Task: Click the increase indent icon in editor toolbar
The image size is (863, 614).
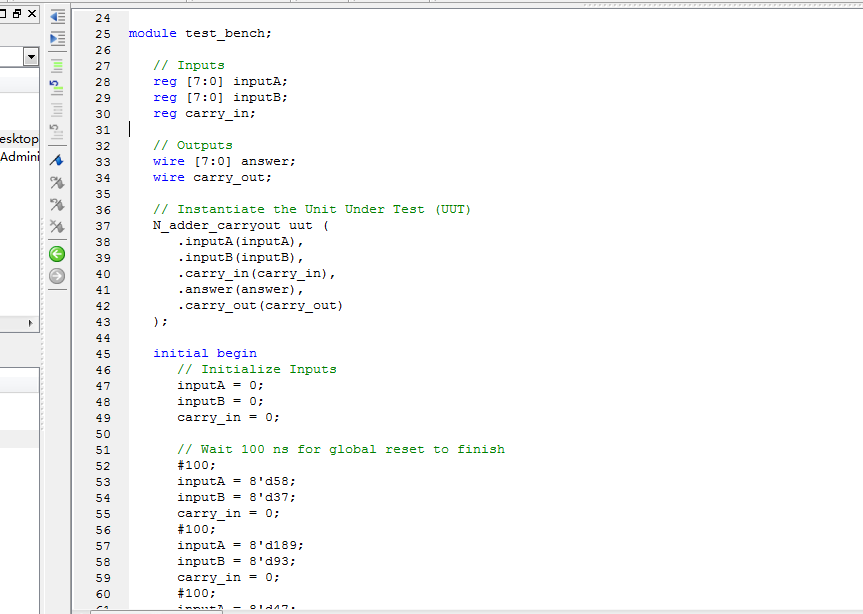Action: coord(57,38)
